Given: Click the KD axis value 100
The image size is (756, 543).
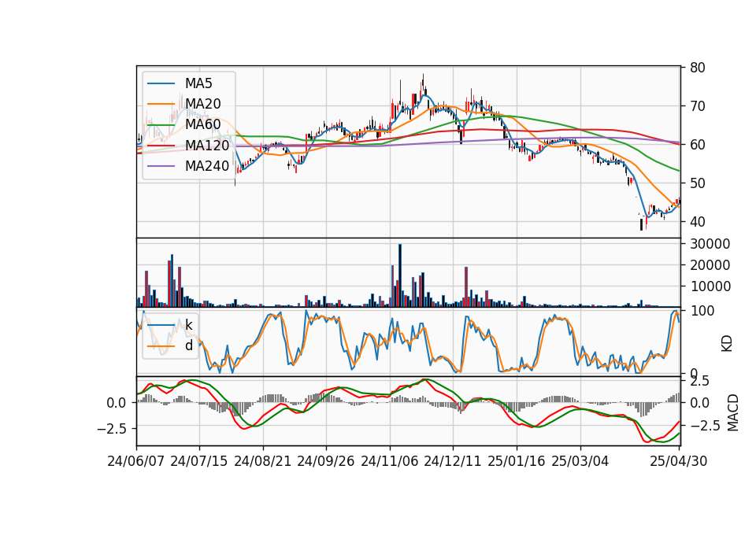Looking at the screenshot, I should click(x=702, y=311).
